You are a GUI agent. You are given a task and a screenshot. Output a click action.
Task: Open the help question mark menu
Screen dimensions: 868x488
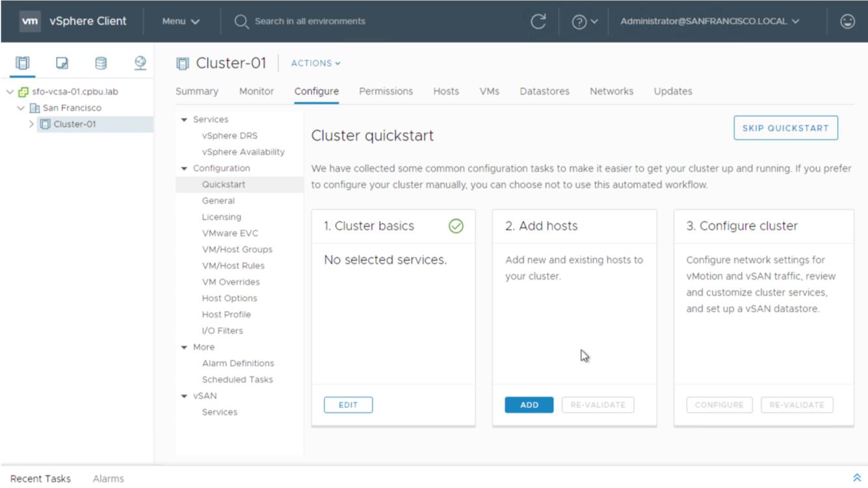coord(584,21)
